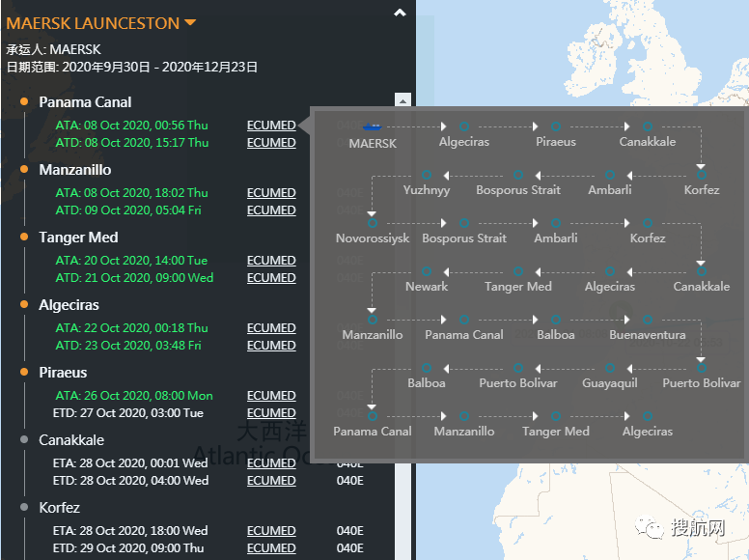Click the schedule list scroll-up arrow
Viewport: 749px width, 560px height.
click(x=403, y=99)
